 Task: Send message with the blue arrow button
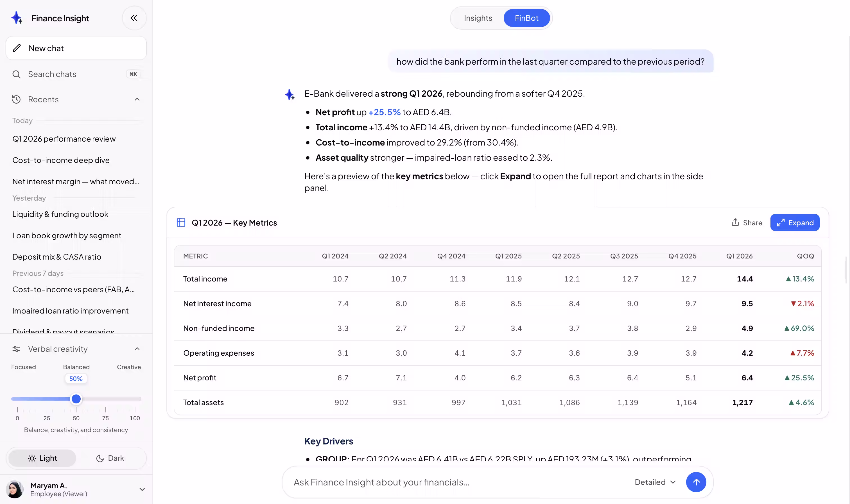696,482
